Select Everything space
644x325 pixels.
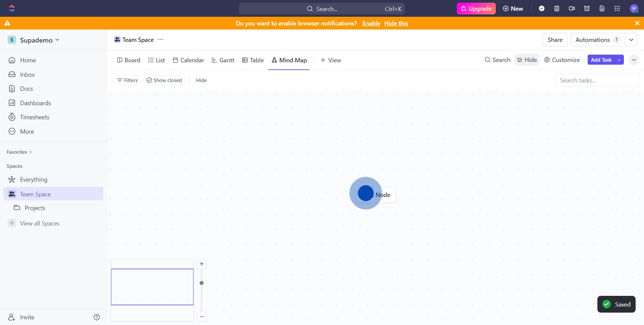point(53,180)
